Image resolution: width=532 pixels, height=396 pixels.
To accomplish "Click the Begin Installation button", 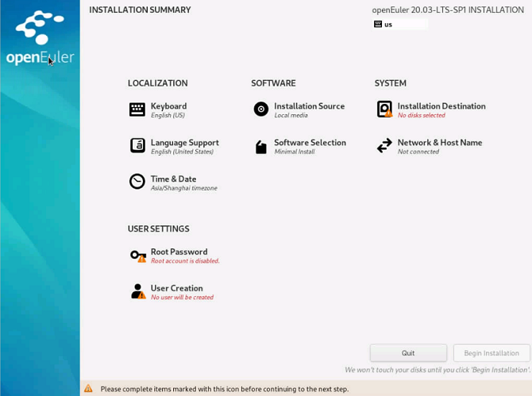I will point(492,353).
